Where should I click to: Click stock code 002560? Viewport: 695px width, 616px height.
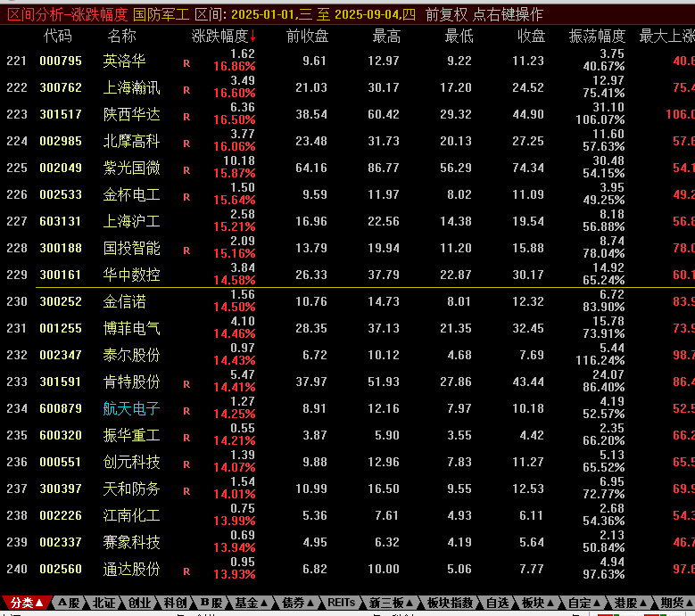pos(61,569)
